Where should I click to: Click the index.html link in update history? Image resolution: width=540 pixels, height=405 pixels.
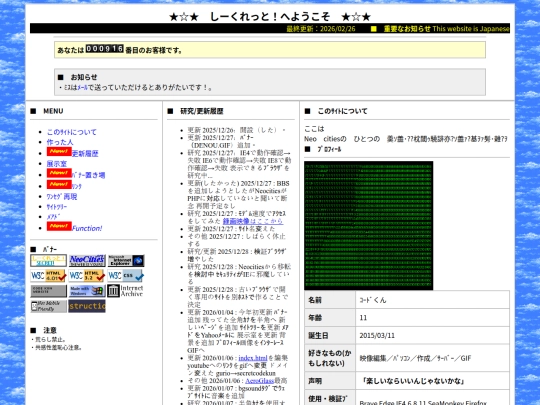coord(253,358)
